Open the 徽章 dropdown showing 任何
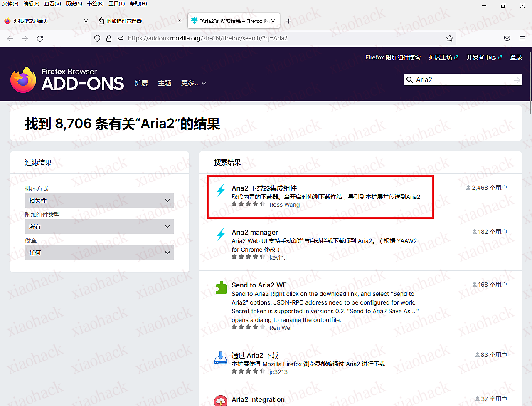Screen dimensions: 532x406 [99, 253]
